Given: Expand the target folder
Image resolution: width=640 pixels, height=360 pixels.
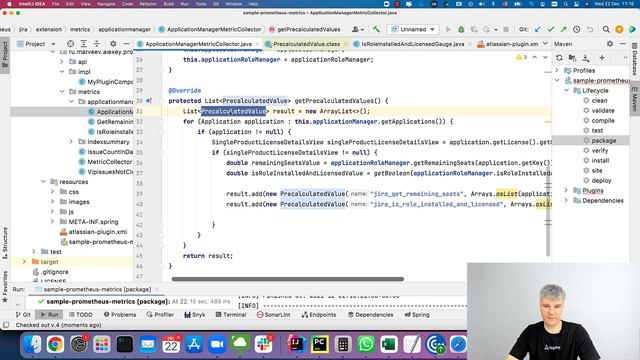Looking at the screenshot, I should tap(24, 262).
